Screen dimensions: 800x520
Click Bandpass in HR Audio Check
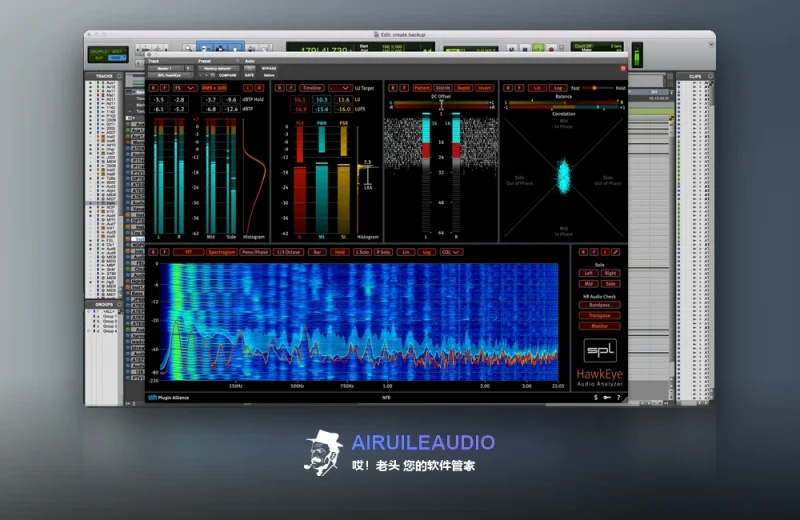point(599,305)
